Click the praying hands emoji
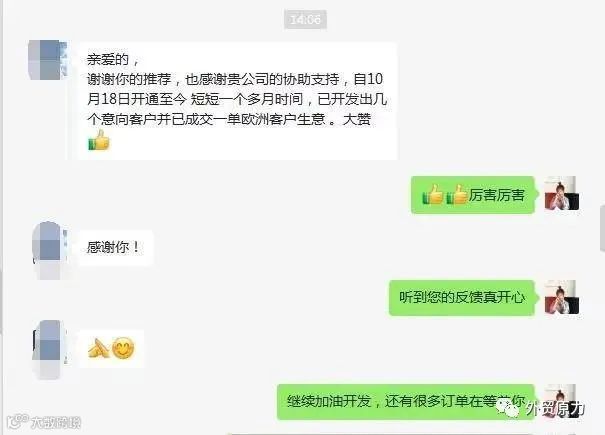 click(98, 348)
